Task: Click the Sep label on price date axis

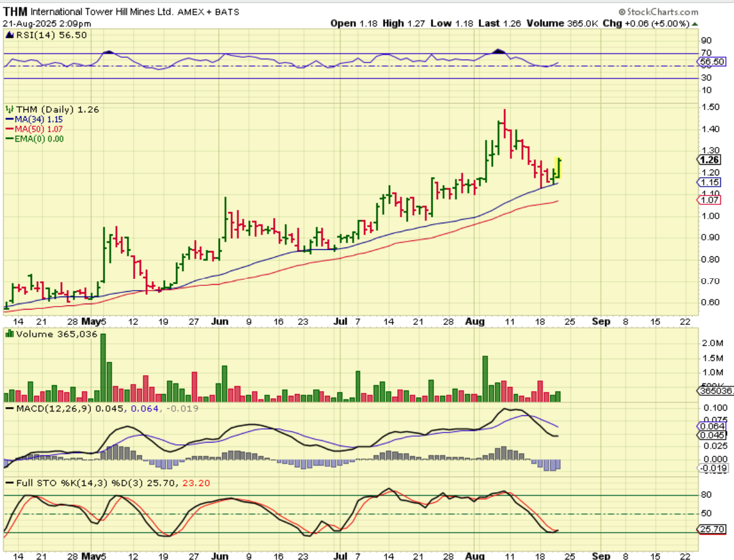Action: 600,323
